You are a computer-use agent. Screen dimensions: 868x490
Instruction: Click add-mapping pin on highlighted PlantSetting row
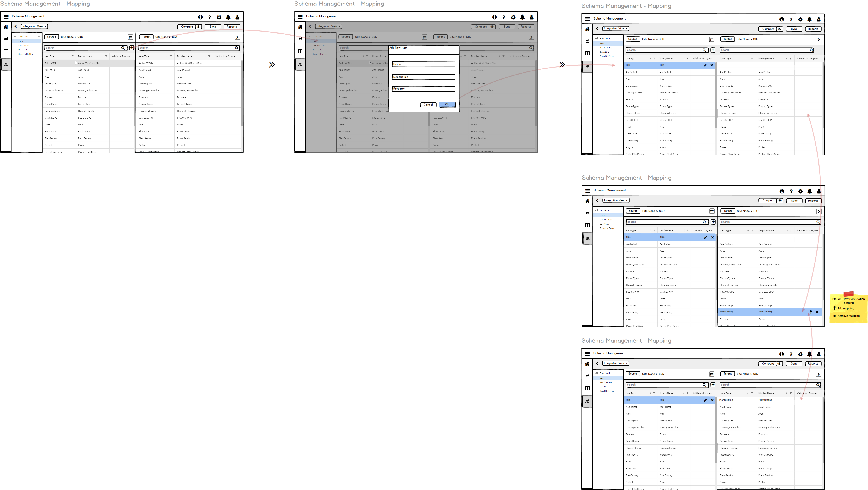[x=811, y=312]
